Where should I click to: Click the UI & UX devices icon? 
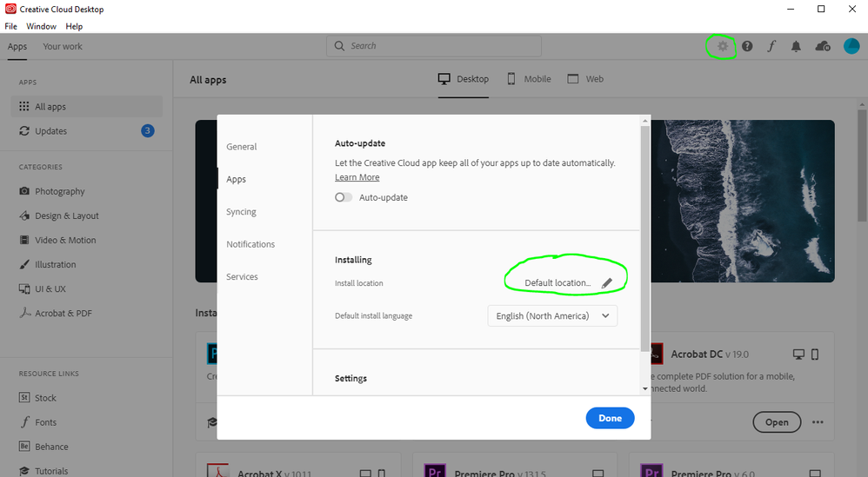(x=24, y=288)
